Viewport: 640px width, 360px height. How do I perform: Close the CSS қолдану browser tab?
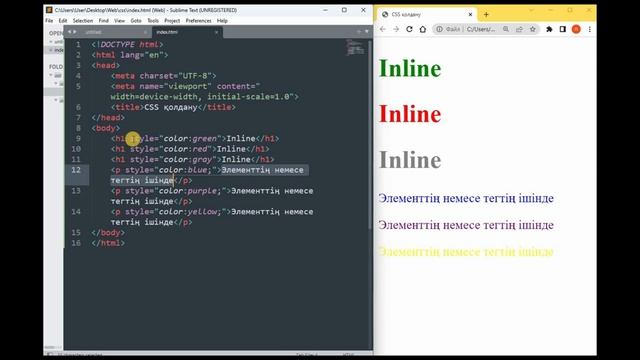[x=470, y=14]
